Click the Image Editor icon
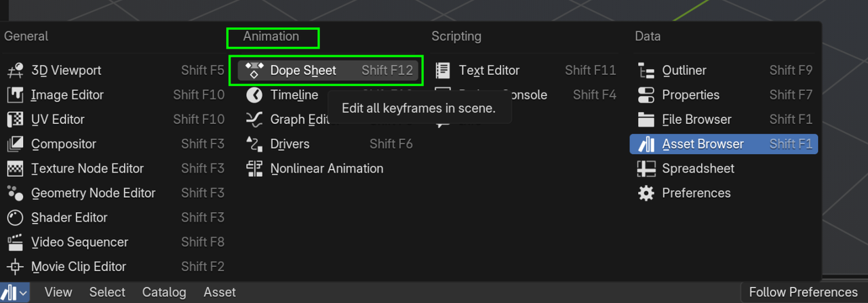 click(x=15, y=95)
